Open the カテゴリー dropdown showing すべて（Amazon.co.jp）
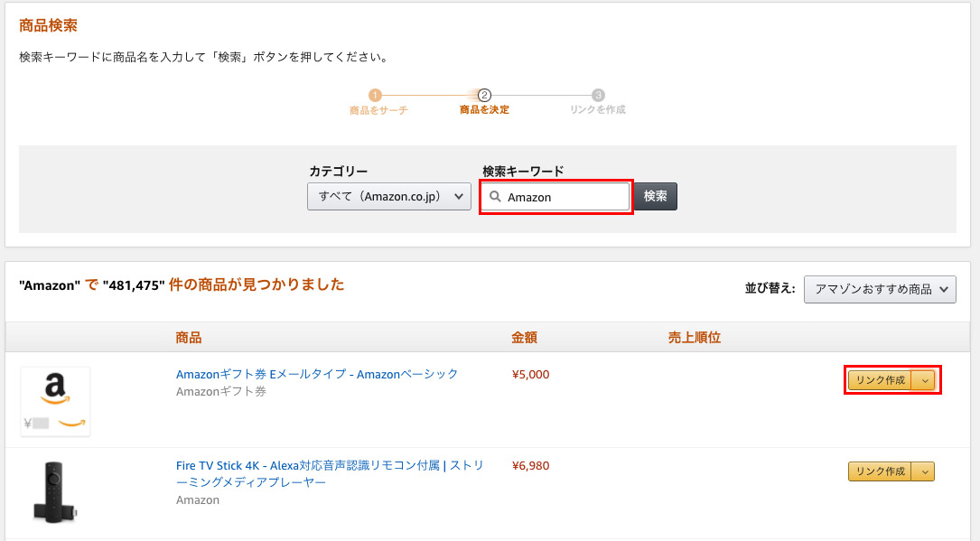Viewport: 980px width, 541px height. [388, 197]
